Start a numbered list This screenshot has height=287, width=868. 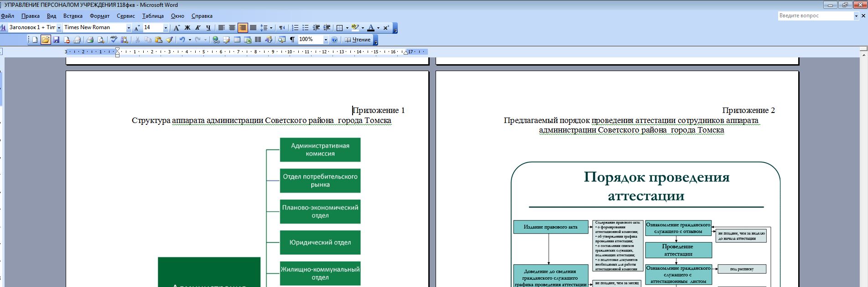(295, 28)
